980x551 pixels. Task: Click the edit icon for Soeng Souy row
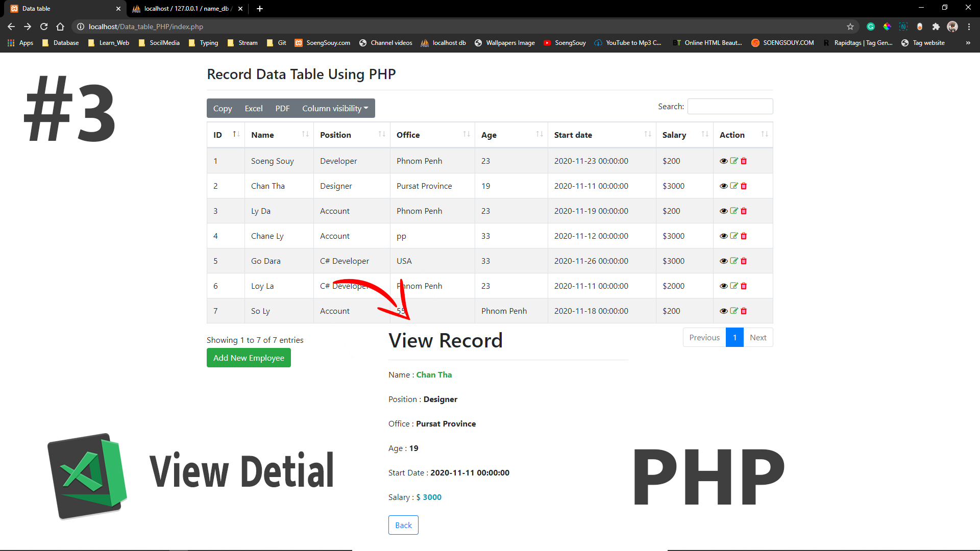(733, 161)
